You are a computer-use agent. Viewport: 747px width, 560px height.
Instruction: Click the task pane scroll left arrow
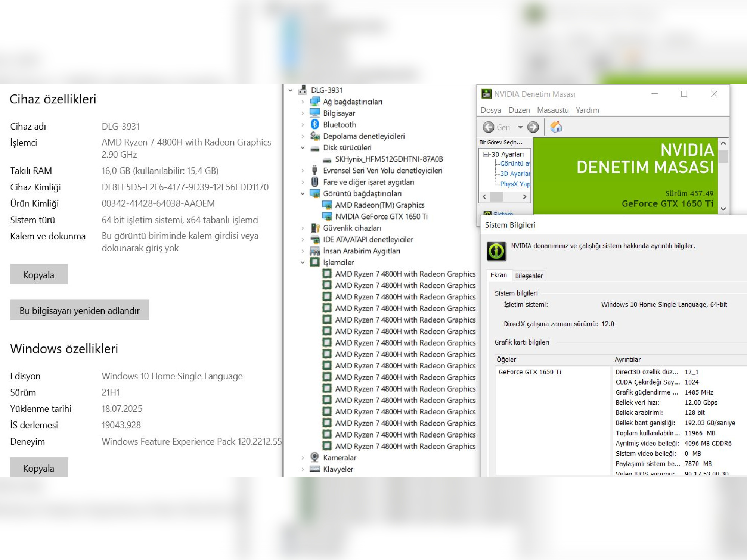point(484,197)
